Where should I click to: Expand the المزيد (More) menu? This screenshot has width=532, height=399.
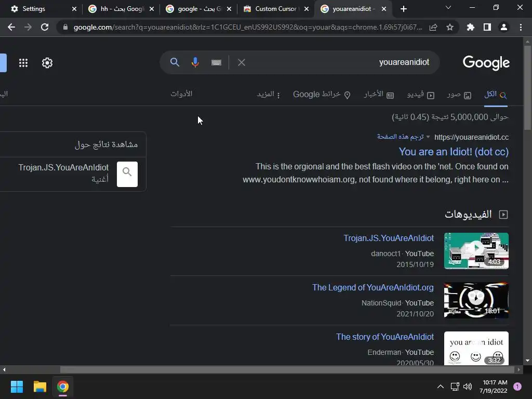(x=269, y=95)
